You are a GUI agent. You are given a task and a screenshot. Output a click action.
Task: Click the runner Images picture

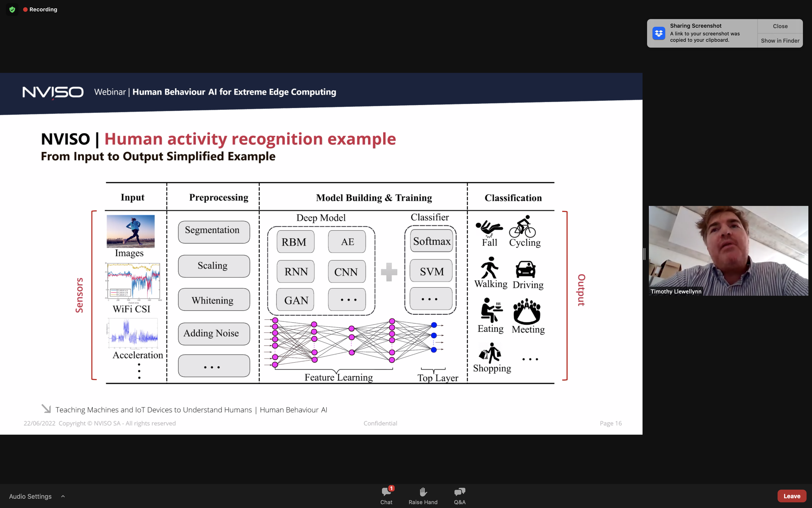click(x=130, y=231)
